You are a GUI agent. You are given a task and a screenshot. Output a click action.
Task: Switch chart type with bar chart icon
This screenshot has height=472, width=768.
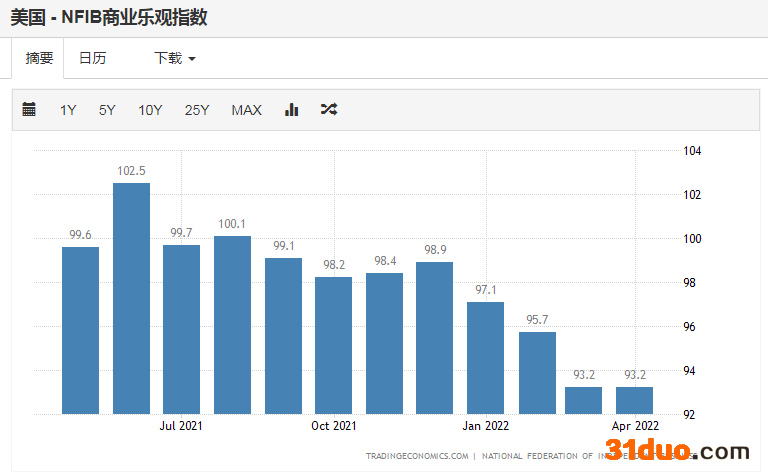coord(291,109)
